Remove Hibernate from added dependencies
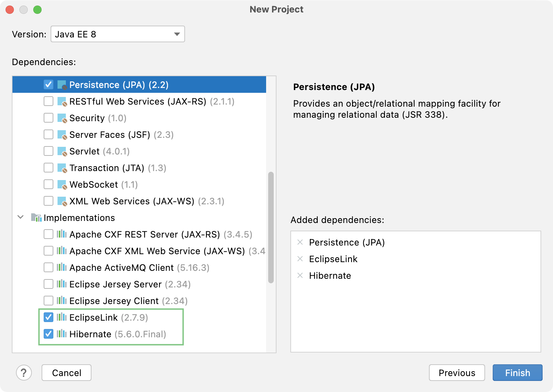553x392 pixels. [300, 275]
